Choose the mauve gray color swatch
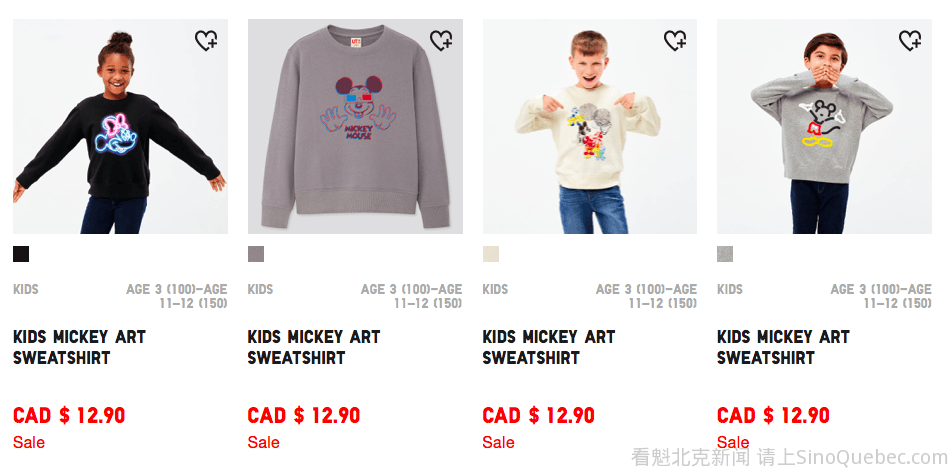Image resolution: width=952 pixels, height=473 pixels. [x=256, y=254]
